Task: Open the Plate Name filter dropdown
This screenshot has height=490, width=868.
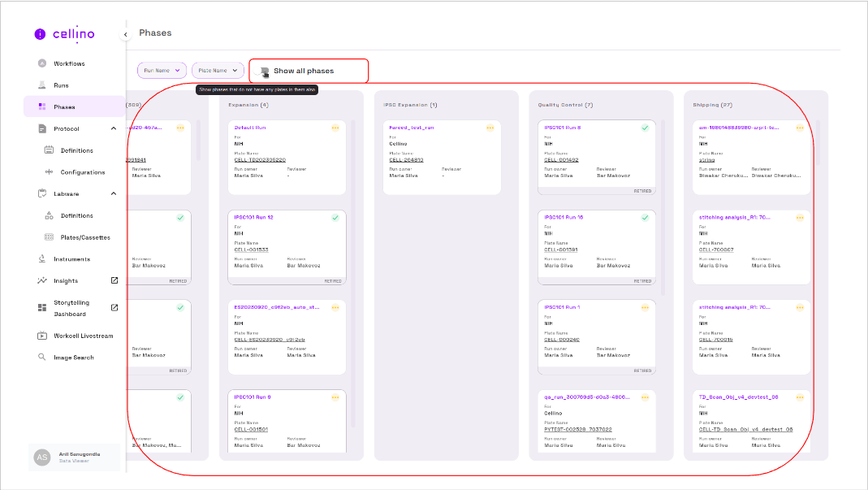Action: point(218,71)
